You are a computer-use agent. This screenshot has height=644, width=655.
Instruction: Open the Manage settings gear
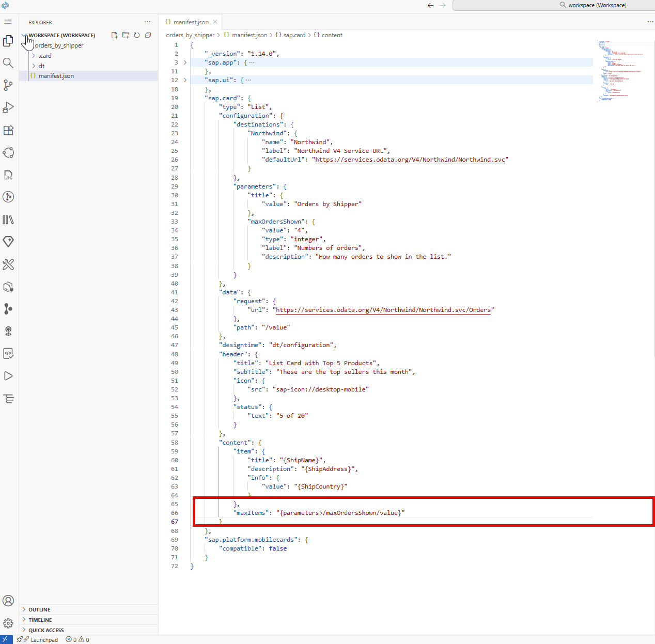(x=8, y=623)
